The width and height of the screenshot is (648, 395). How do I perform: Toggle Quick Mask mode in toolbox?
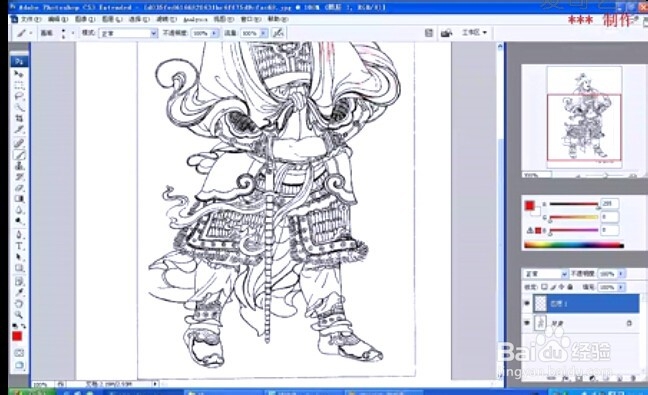[x=19, y=353]
